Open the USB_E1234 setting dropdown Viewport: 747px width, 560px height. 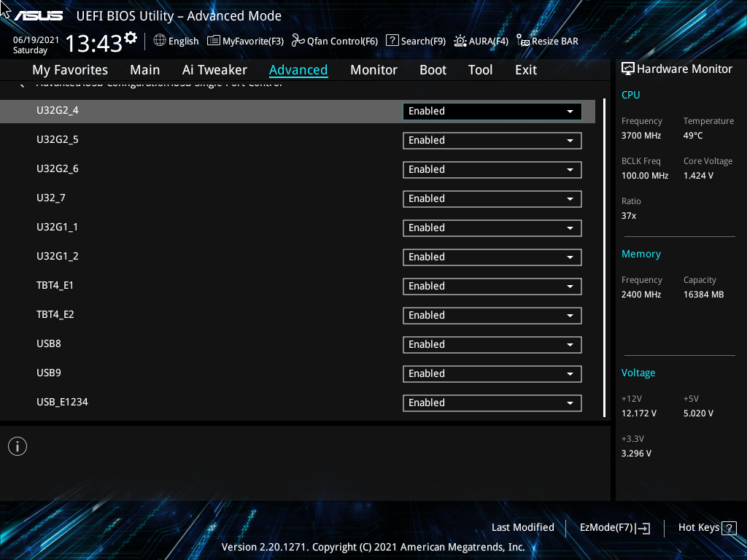492,402
